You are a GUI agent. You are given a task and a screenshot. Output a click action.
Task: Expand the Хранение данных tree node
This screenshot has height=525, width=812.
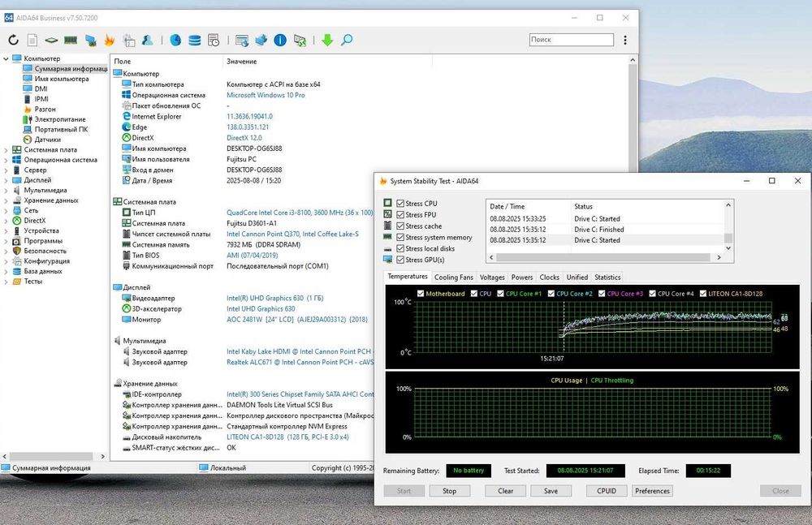6,200
